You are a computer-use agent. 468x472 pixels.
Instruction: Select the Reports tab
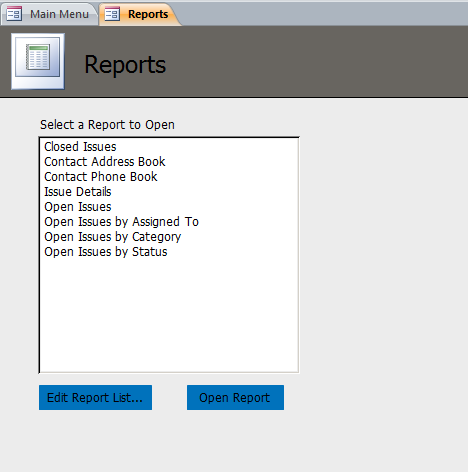click(x=140, y=14)
